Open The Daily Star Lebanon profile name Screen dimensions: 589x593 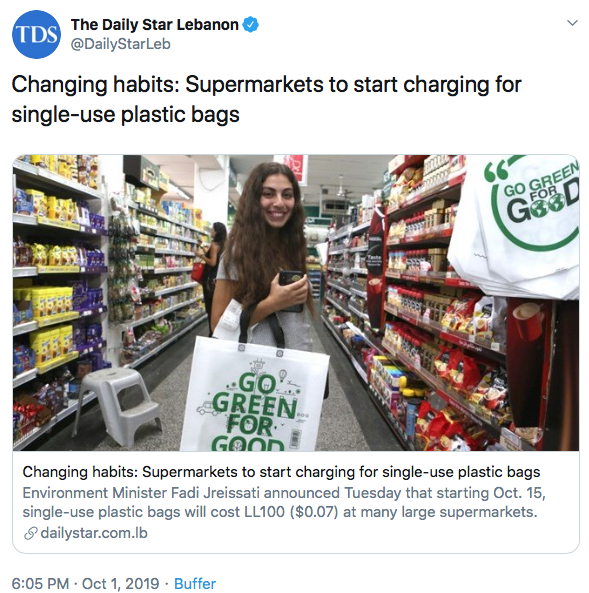point(155,25)
